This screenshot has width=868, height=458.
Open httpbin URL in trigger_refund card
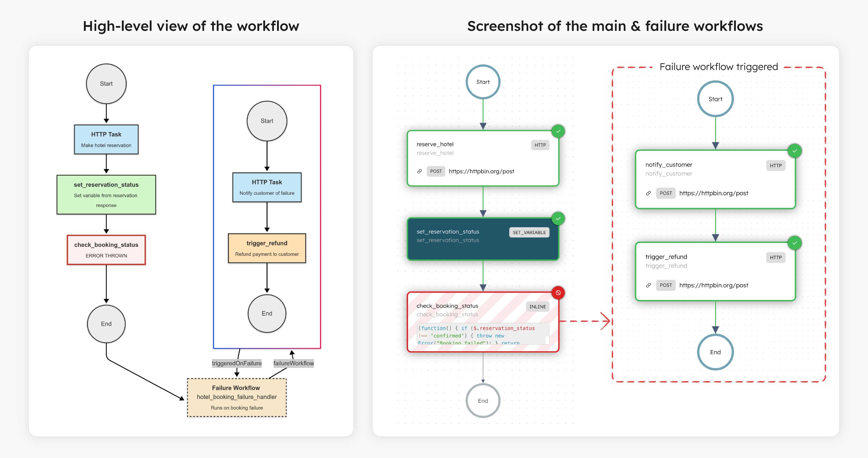713,285
